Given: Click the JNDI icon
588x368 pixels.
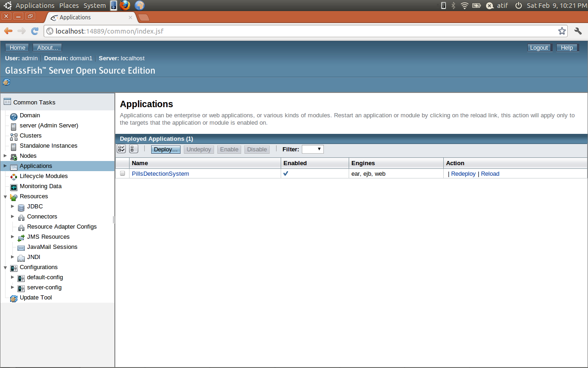Looking at the screenshot, I should click(x=21, y=258).
